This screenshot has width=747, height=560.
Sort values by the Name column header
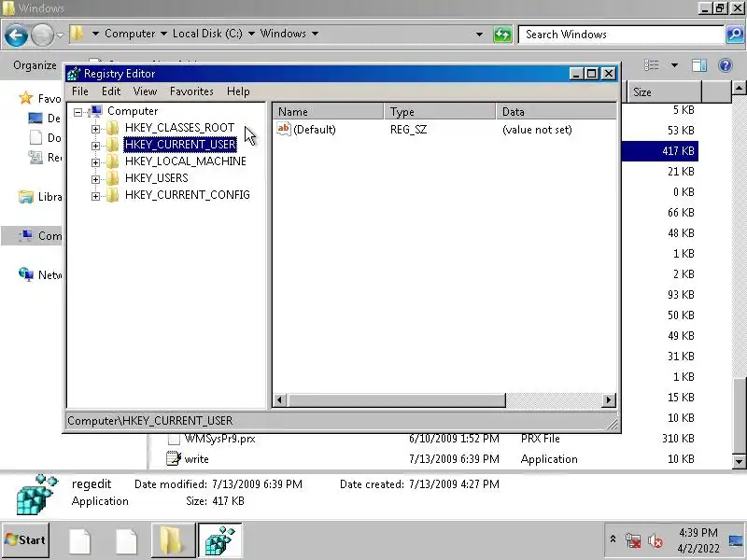coord(329,111)
